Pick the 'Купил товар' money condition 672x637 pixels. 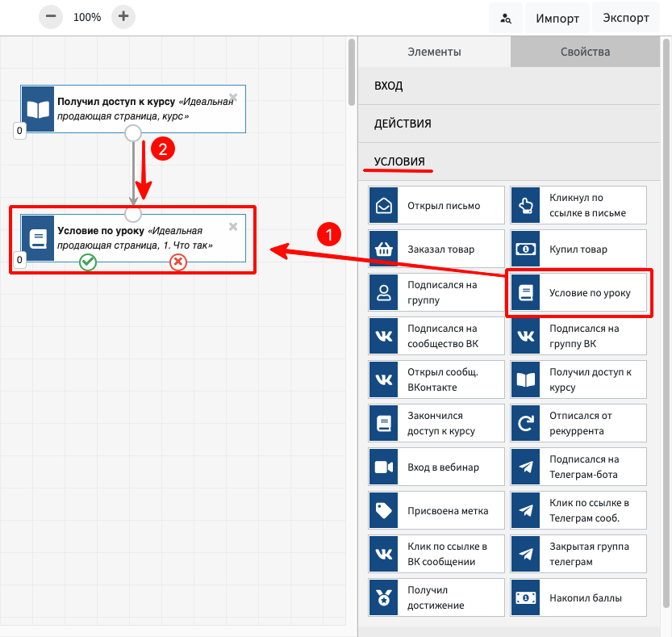pos(578,249)
